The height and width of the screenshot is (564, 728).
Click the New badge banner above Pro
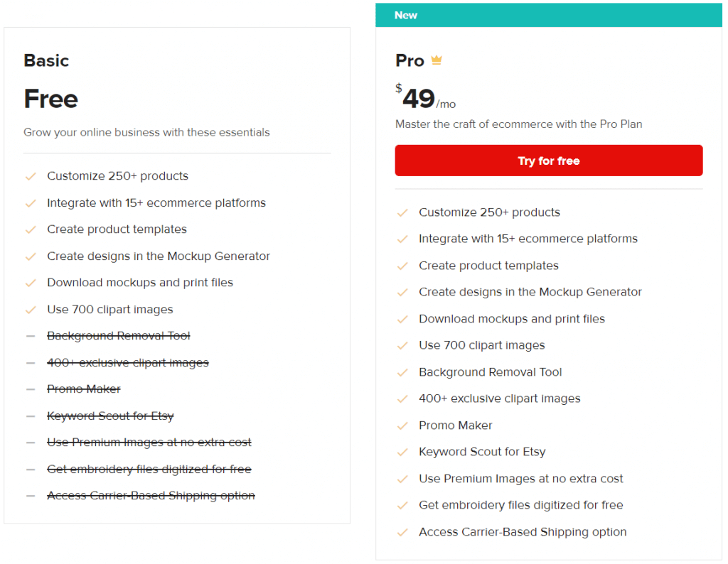click(x=548, y=16)
